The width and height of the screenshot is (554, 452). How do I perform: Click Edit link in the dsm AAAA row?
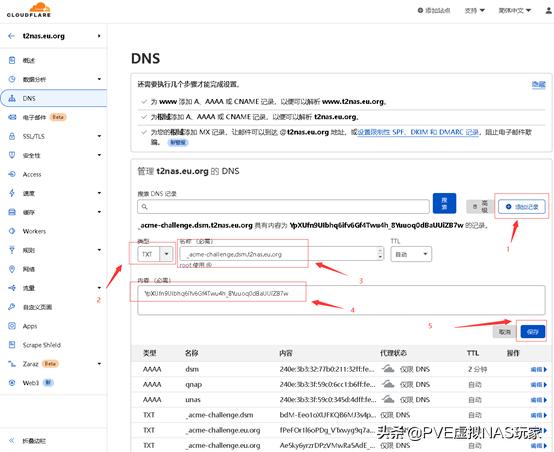[x=538, y=369]
